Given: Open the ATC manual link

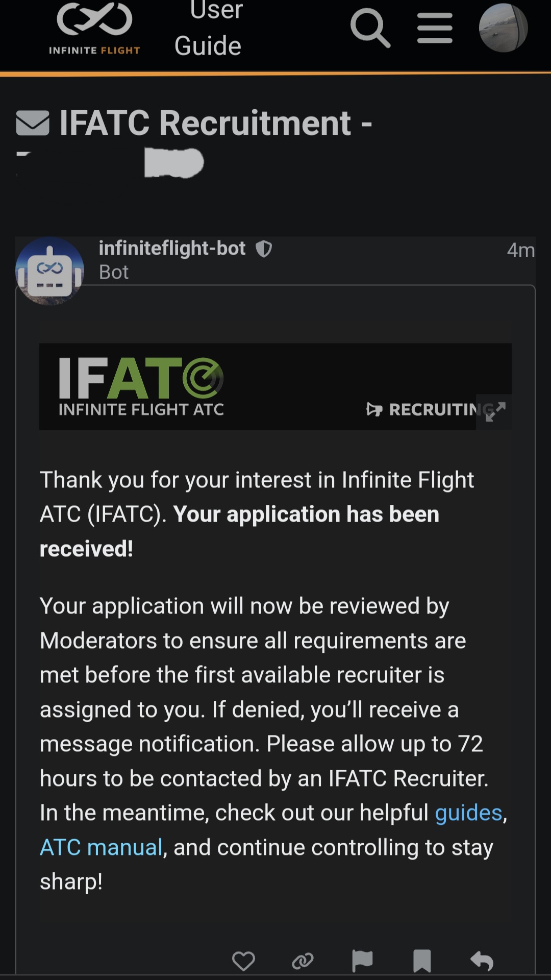Looking at the screenshot, I should [101, 847].
